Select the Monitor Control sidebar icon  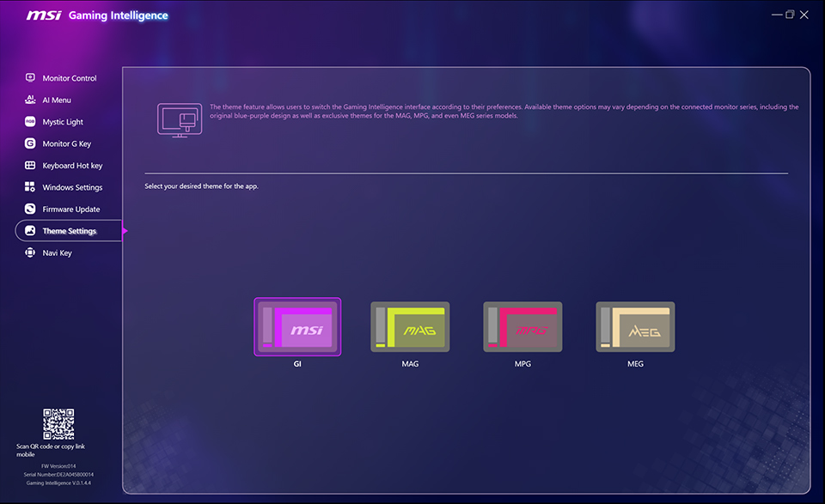[x=31, y=77]
